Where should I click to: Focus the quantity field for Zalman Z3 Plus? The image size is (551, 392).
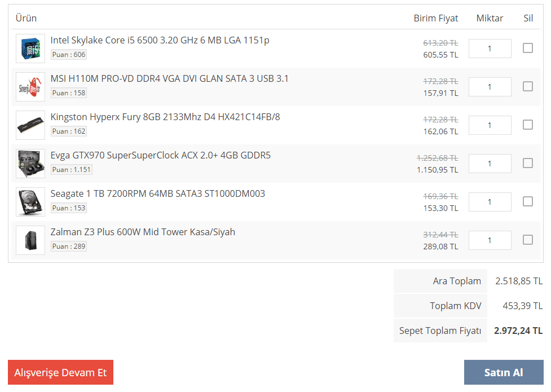490,240
